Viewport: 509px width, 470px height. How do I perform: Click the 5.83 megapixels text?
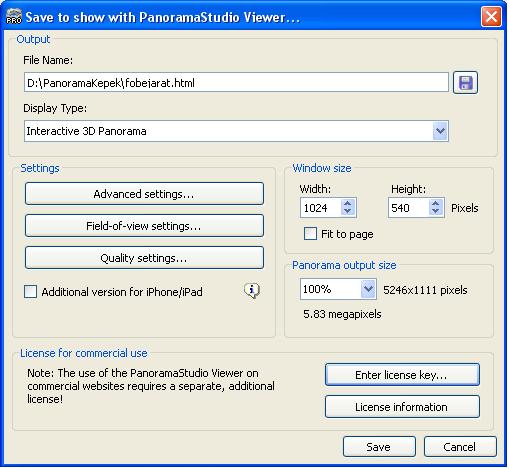(x=342, y=314)
